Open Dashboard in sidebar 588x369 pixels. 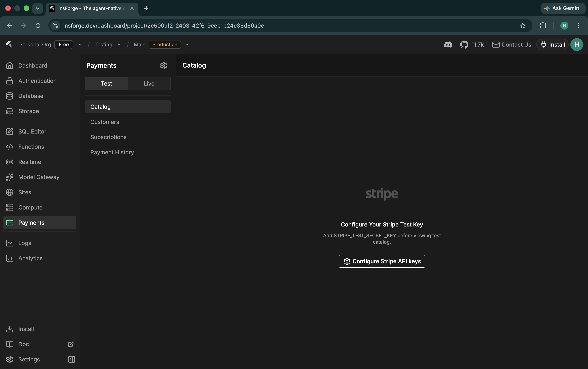pyautogui.click(x=40, y=65)
